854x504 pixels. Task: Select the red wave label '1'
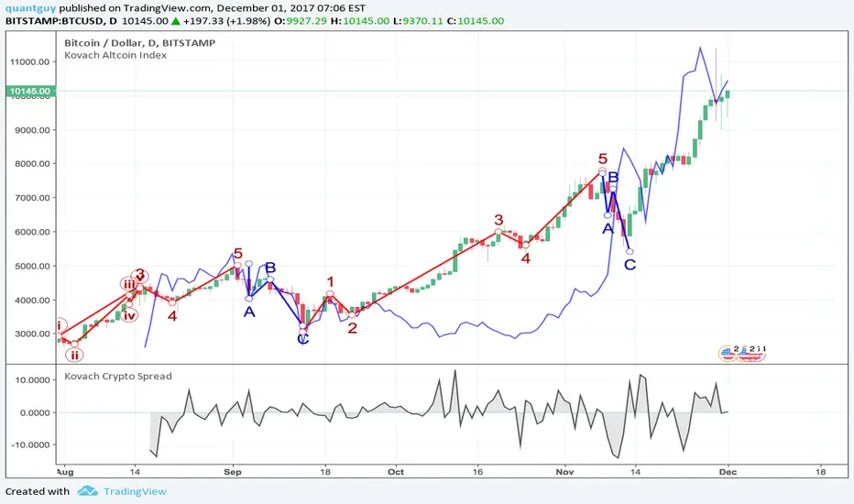(330, 281)
